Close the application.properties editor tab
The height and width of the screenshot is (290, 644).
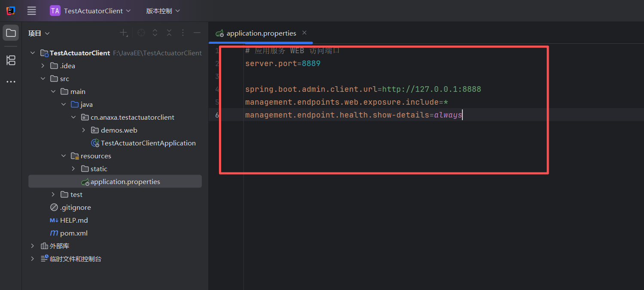[304, 33]
